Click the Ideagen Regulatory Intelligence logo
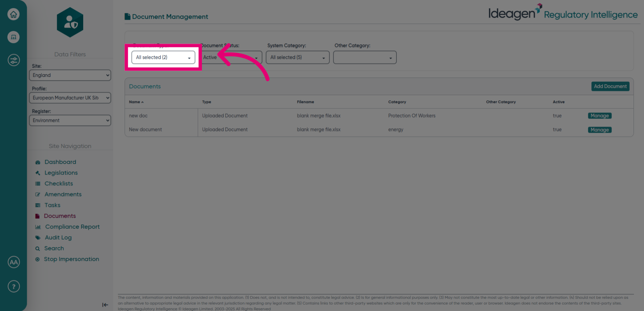Image resolution: width=644 pixels, height=311 pixels. (x=563, y=13)
